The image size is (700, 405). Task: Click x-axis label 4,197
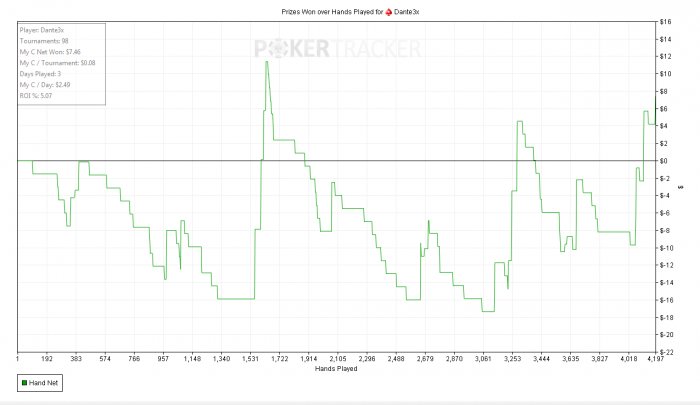tap(655, 359)
